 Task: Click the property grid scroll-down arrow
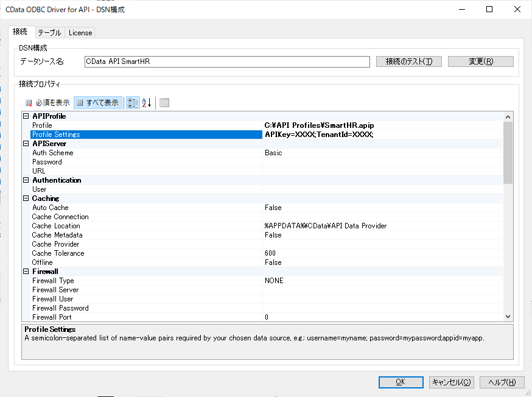click(508, 316)
